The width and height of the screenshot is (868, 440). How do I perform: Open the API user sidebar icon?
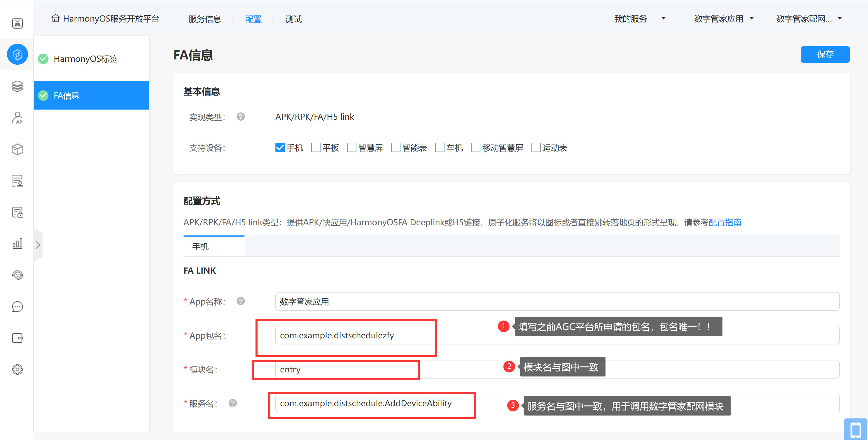17,118
